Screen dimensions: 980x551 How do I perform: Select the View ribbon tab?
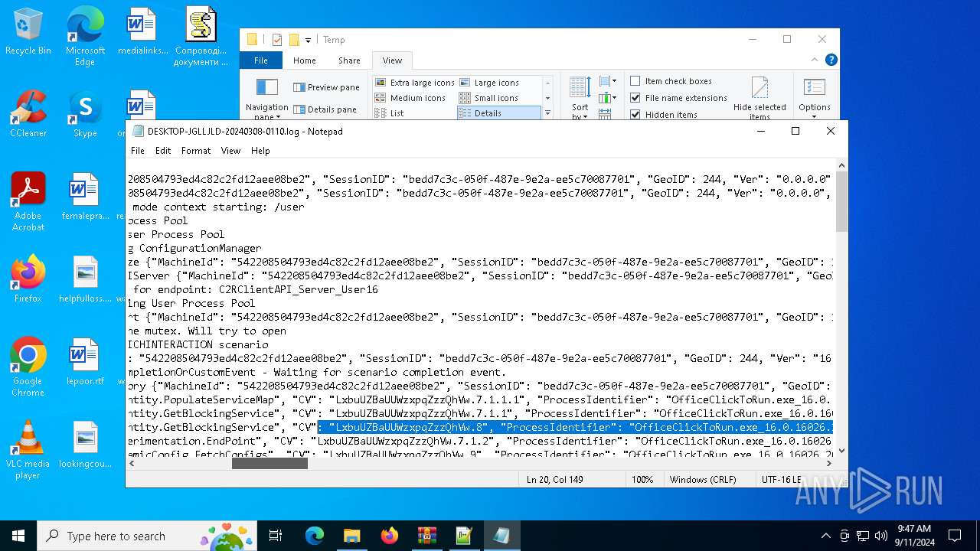click(392, 60)
